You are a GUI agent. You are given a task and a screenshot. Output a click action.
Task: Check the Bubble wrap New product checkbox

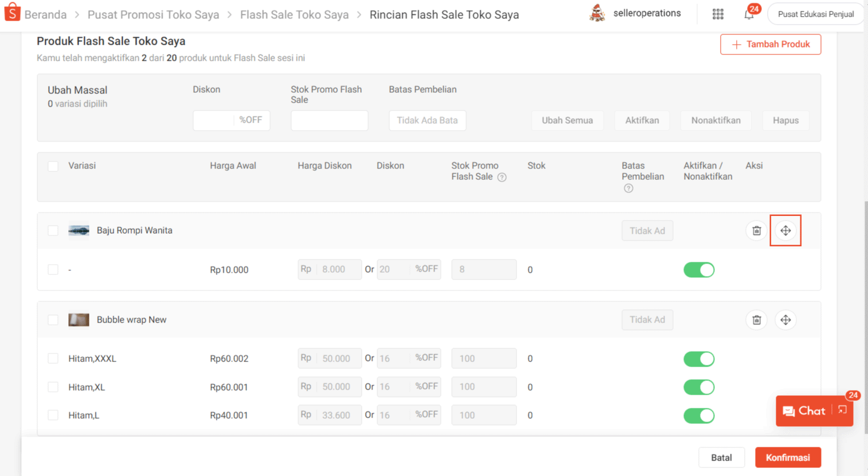[53, 320]
